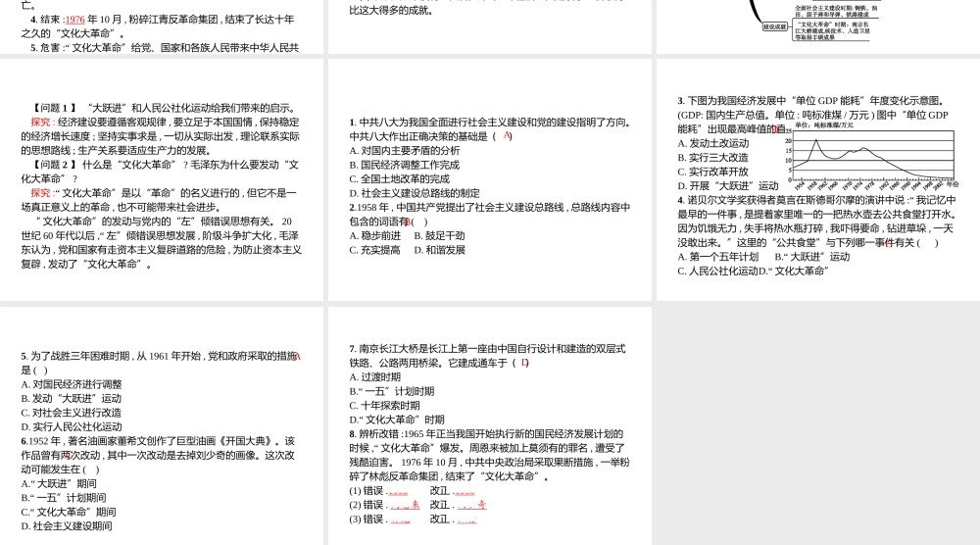The width and height of the screenshot is (980, 545).
Task: Select option B. 鼓足干劲
Action: pyautogui.click(x=439, y=235)
